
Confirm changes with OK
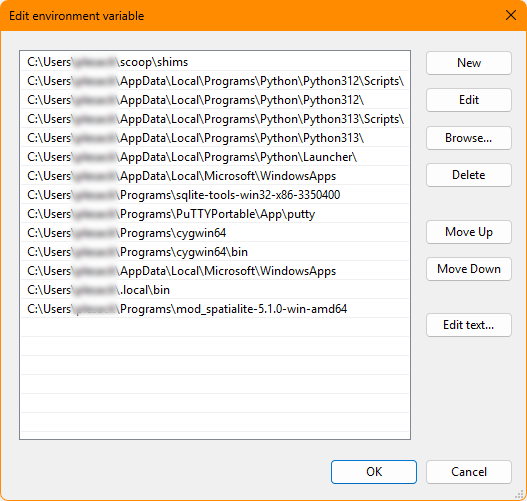(374, 472)
